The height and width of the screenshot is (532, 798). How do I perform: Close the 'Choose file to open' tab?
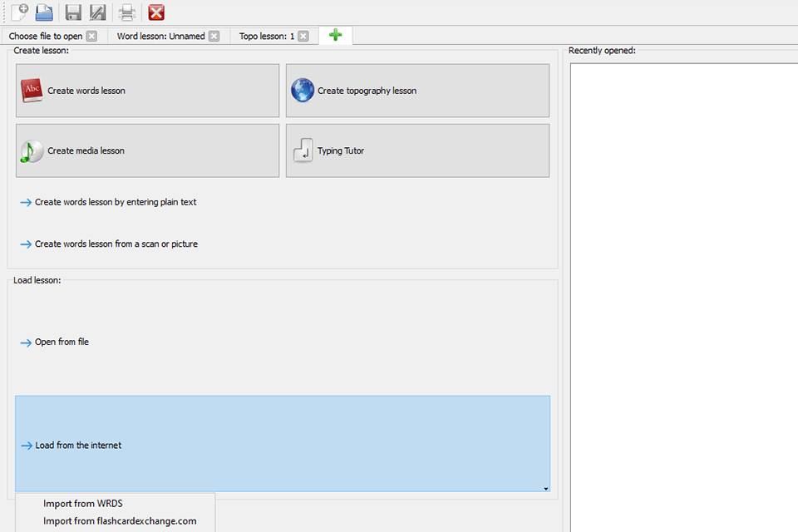pos(91,36)
